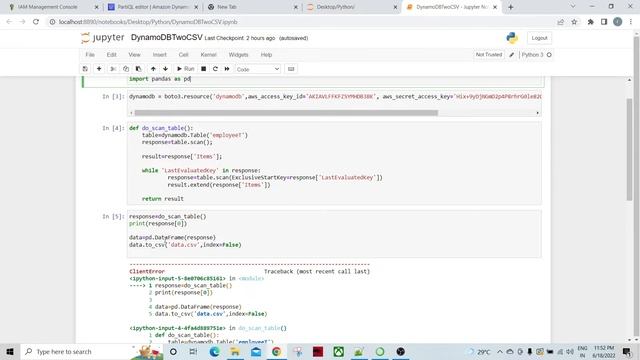Click the address bar URL
Screen dimensions: 640x360
(x=148, y=22)
